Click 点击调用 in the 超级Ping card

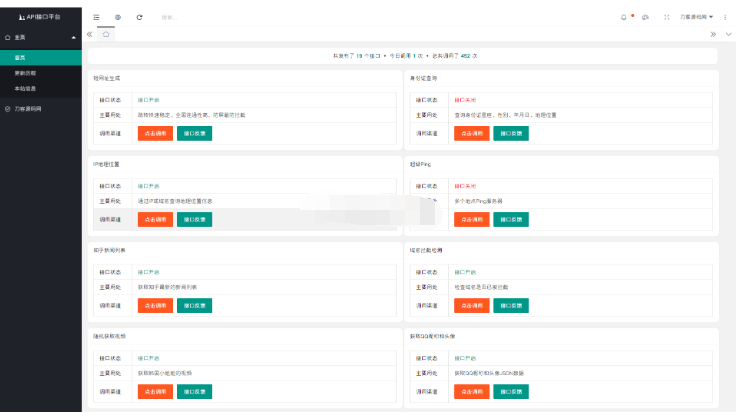coord(471,219)
